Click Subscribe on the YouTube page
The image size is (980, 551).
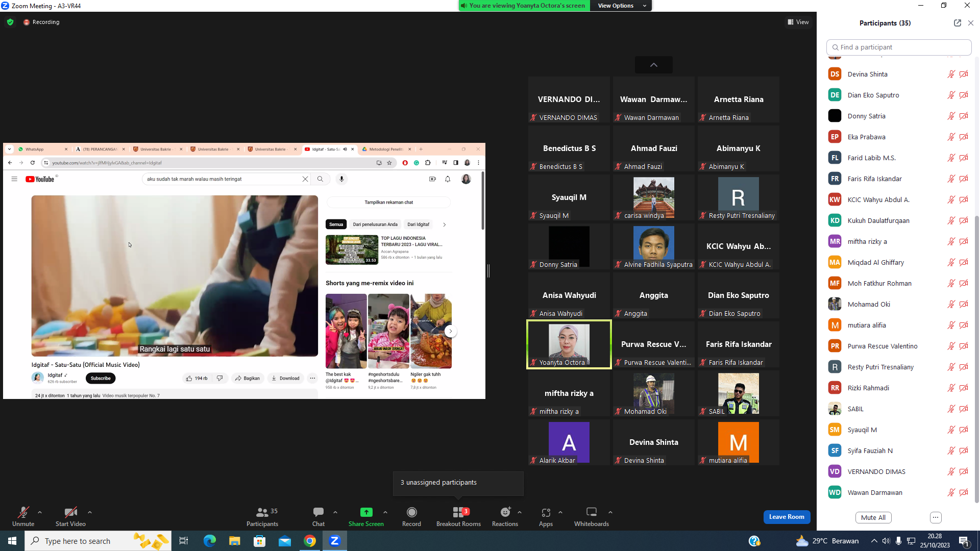101,378
